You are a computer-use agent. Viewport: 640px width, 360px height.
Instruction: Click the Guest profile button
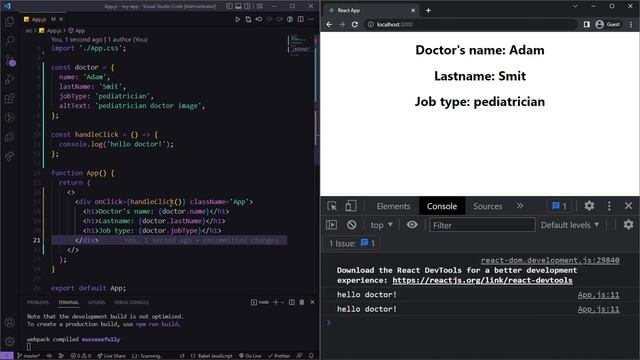pos(608,24)
